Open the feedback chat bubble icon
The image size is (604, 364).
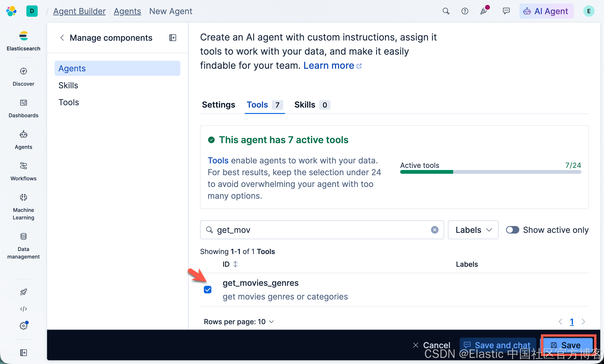[506, 11]
